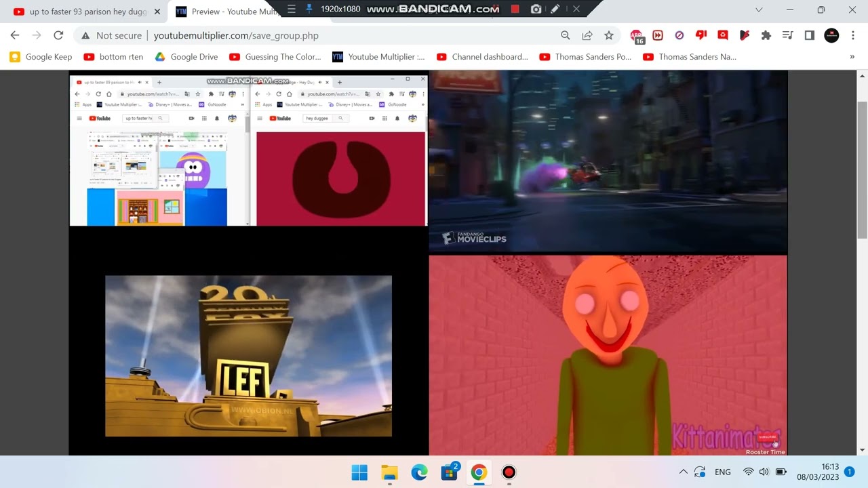
Task: Open File Explorer from the taskbar
Action: tap(389, 472)
